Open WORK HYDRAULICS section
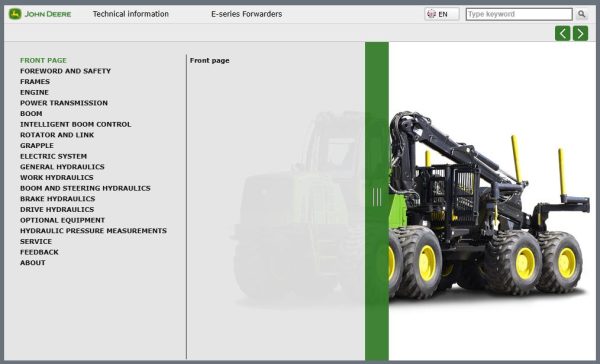600x364 pixels. click(x=57, y=178)
